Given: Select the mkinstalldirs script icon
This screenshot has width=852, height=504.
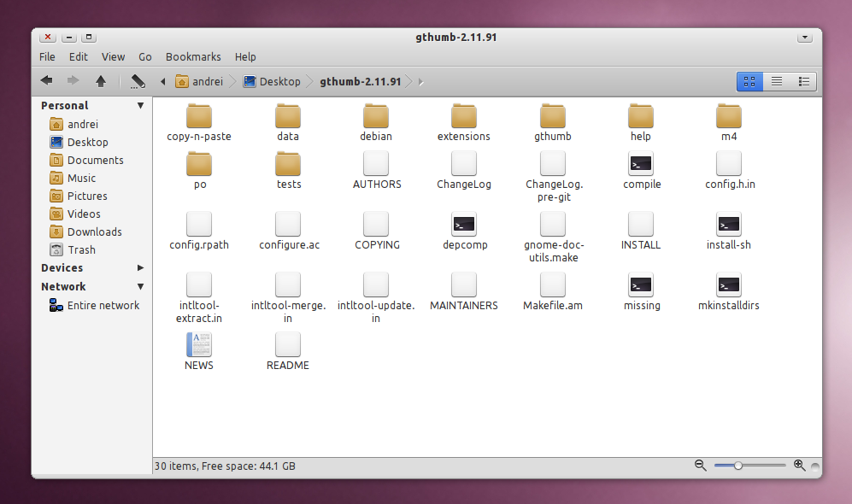Looking at the screenshot, I should pos(729,284).
